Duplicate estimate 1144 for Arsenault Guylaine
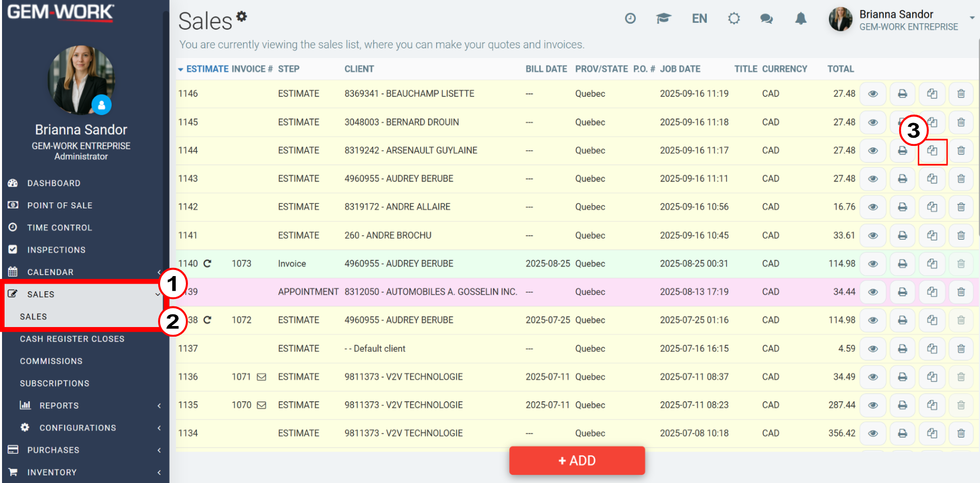Screen dimensions: 980x483 point(932,150)
